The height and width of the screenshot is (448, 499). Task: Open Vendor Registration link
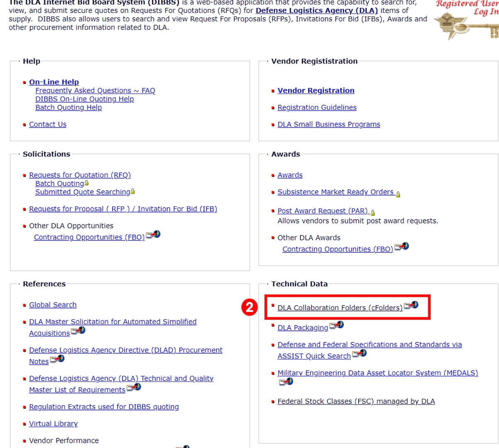pos(316,90)
